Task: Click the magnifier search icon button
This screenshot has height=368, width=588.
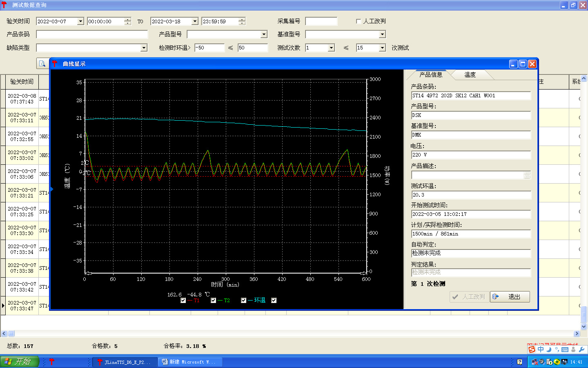Action: pyautogui.click(x=42, y=64)
